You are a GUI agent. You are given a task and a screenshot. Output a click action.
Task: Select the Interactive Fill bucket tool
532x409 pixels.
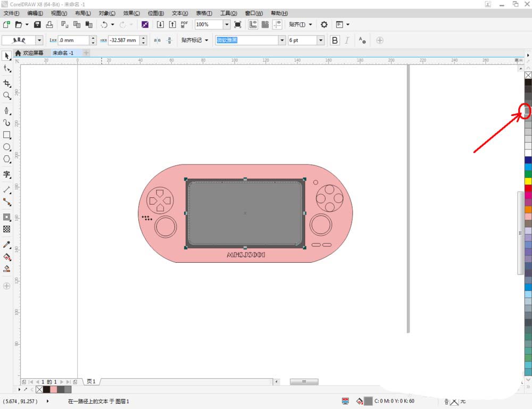[x=7, y=257]
